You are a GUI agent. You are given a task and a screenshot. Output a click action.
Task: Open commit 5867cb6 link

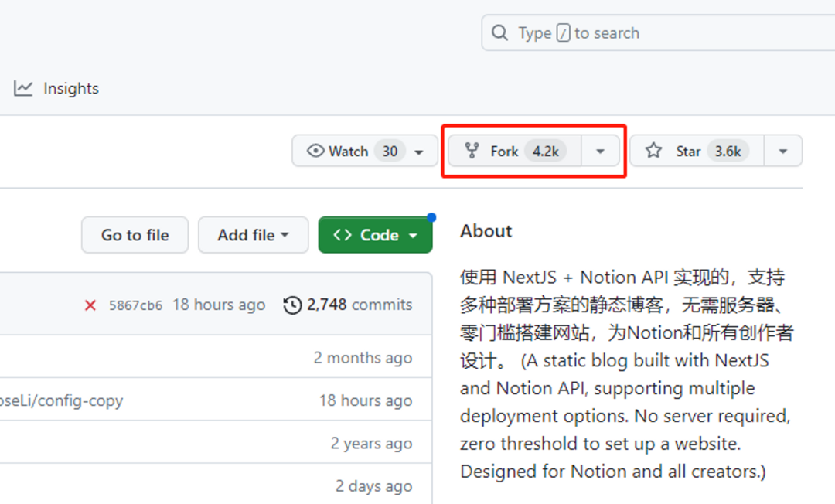pyautogui.click(x=135, y=305)
